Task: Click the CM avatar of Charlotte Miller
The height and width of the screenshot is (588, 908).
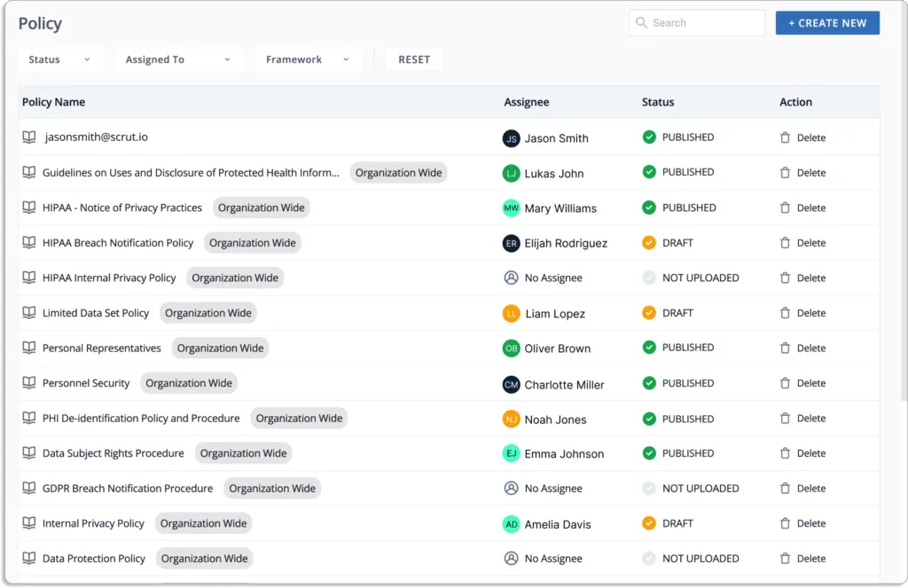Action: click(x=512, y=384)
